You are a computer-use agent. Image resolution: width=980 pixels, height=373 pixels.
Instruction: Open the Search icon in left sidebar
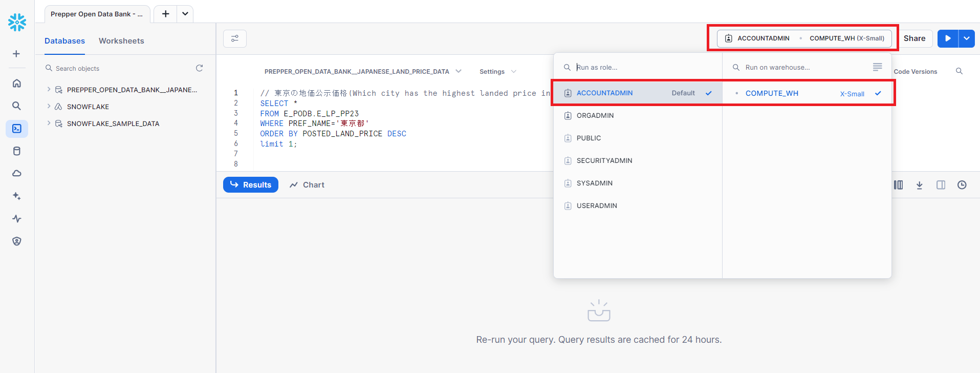(x=17, y=106)
